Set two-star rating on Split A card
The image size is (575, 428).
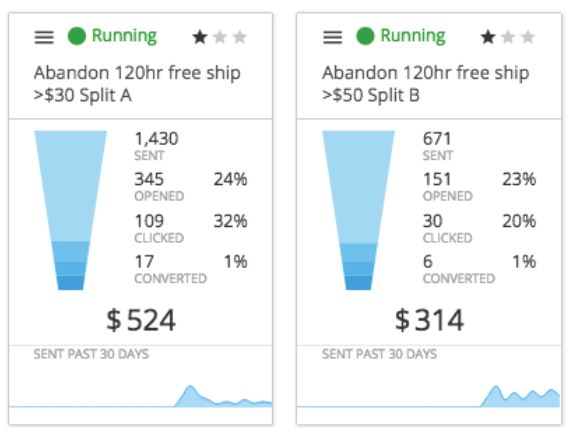pos(220,37)
